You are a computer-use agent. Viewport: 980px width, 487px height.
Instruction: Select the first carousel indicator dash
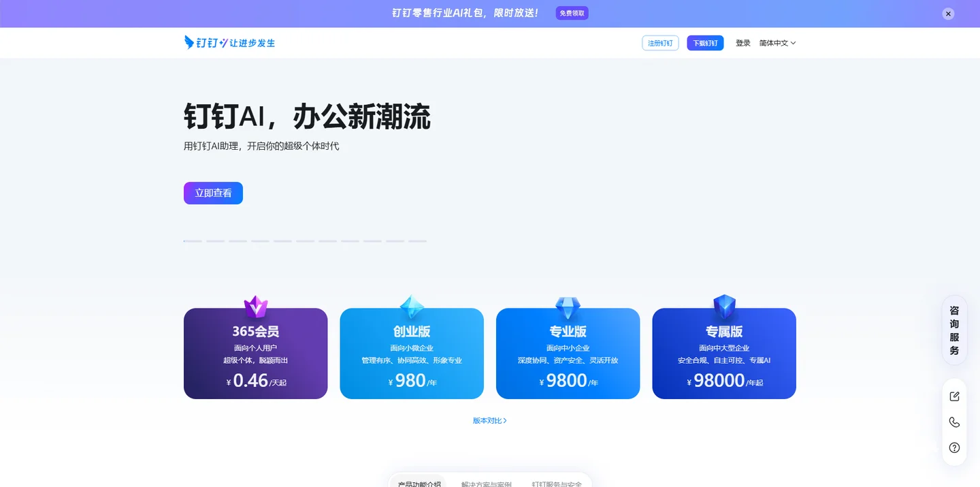(x=193, y=241)
